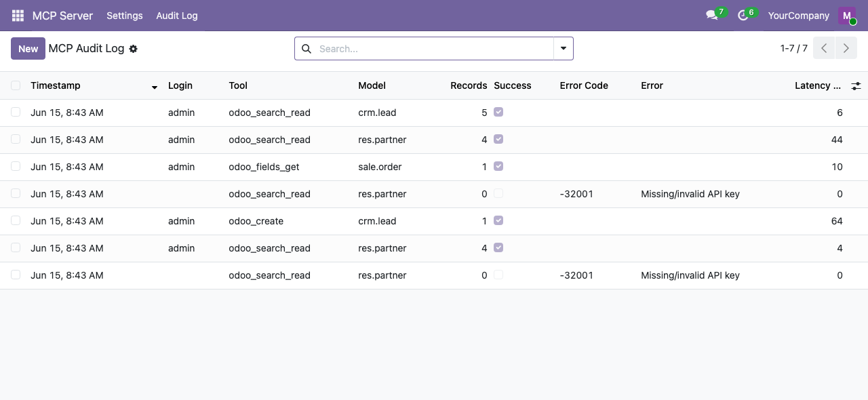
Task: Sort by Login column header
Action: point(180,85)
